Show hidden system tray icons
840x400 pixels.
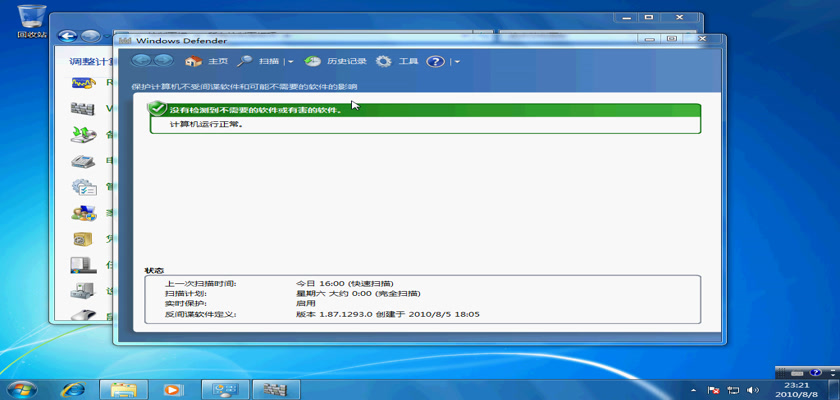pos(693,389)
